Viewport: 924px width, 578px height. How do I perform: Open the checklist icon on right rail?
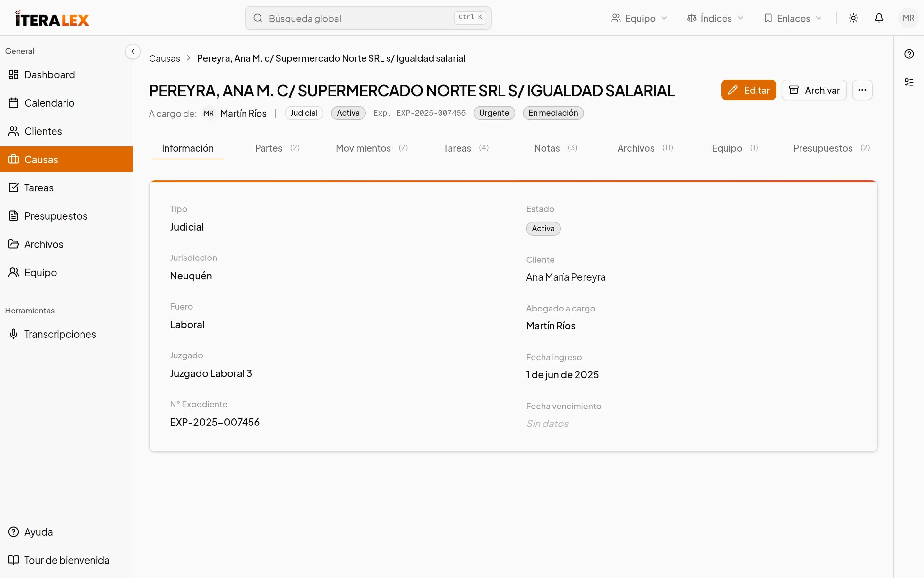click(909, 82)
